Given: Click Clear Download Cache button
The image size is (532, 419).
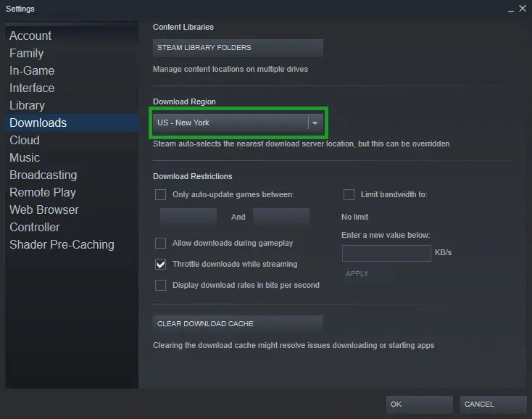Looking at the screenshot, I should click(238, 323).
